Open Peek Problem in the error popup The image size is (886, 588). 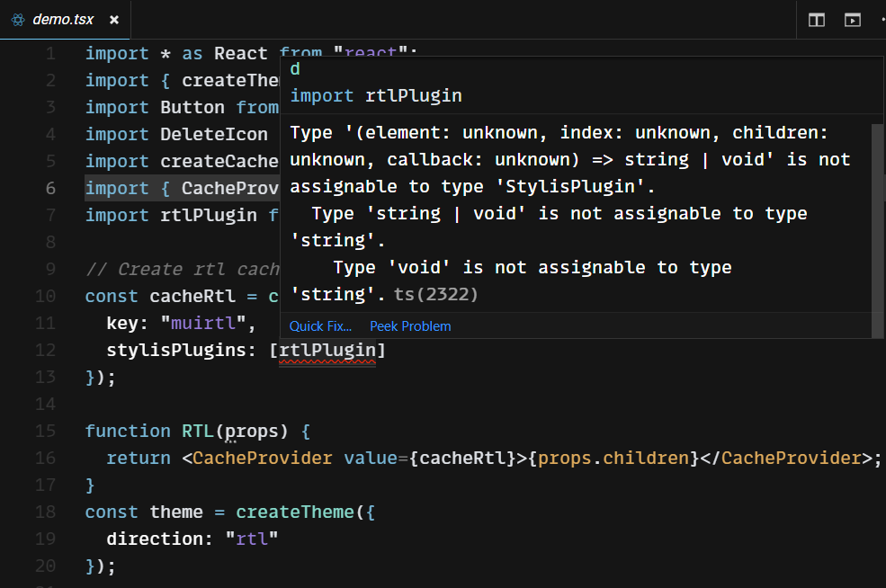[410, 325]
